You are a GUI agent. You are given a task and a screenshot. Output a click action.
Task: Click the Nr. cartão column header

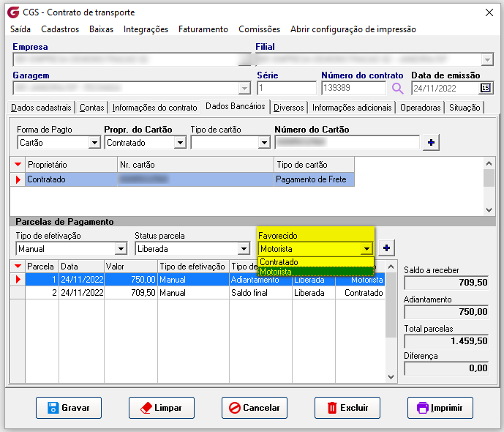point(196,165)
